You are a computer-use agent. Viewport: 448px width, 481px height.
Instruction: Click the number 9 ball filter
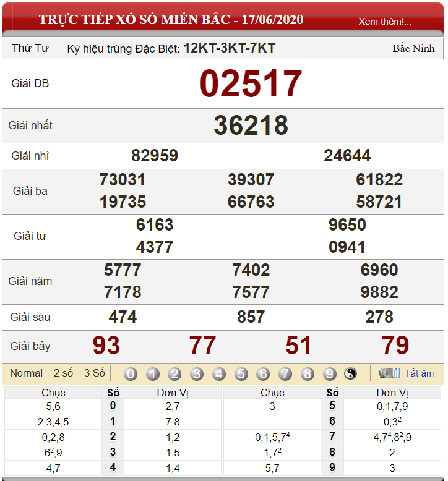pos(329,374)
